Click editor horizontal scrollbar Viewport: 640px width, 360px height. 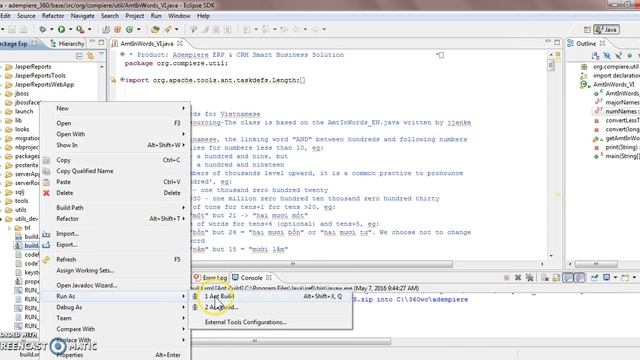tap(292, 264)
